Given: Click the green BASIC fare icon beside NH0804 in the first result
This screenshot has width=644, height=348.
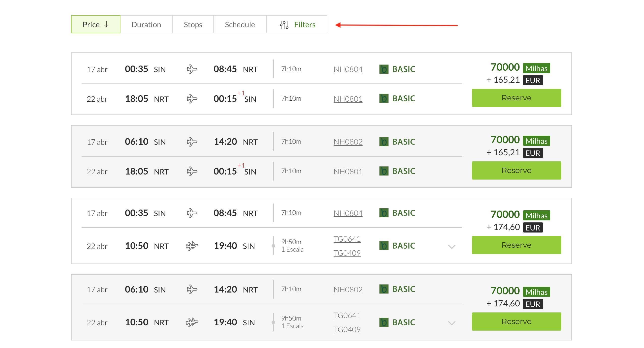Looking at the screenshot, I should pyautogui.click(x=384, y=69).
